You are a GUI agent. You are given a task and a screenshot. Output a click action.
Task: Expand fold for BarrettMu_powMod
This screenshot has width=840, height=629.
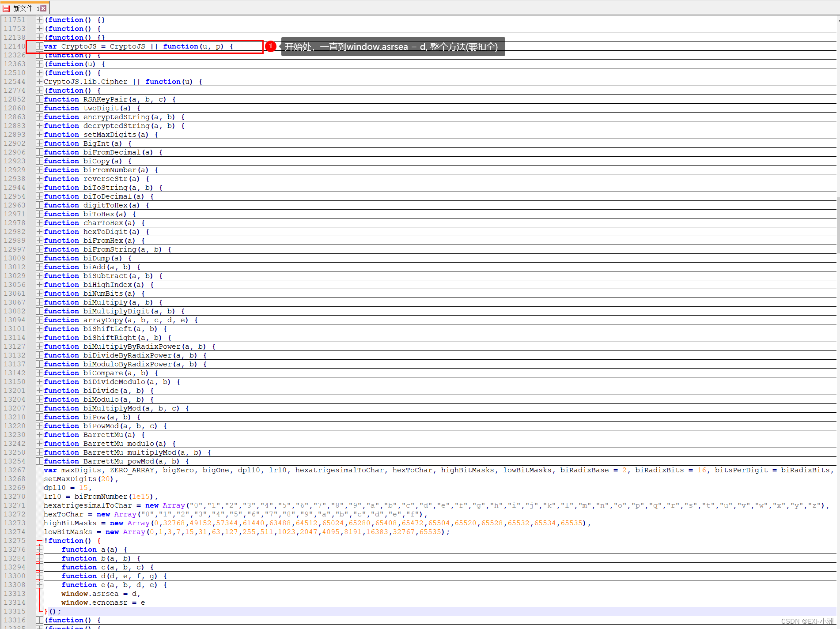pos(39,461)
